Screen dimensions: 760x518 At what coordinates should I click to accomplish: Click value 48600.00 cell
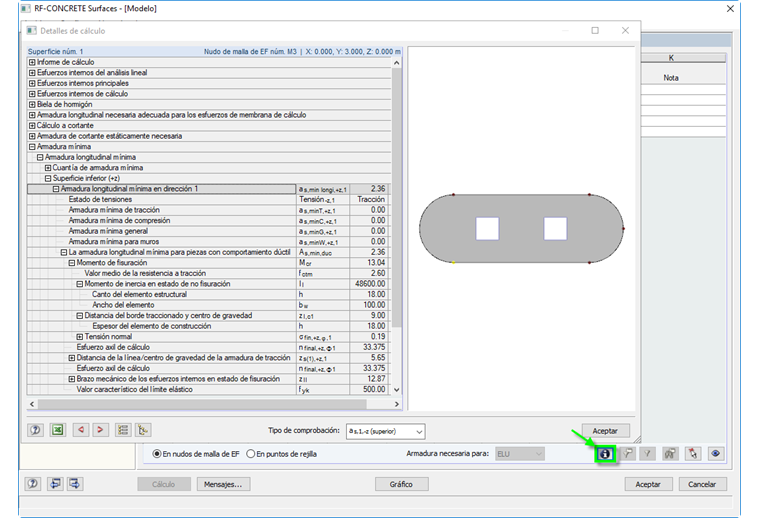tap(370, 284)
